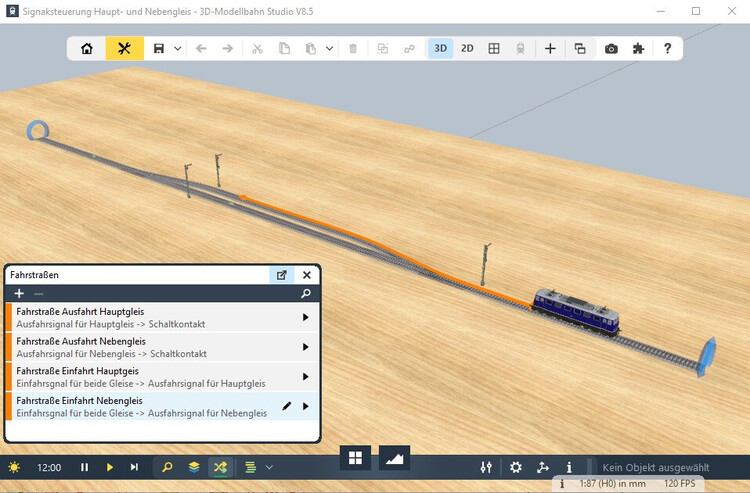Open the tools/wrench editing mode
Screen dimensions: 750x493
coord(124,48)
